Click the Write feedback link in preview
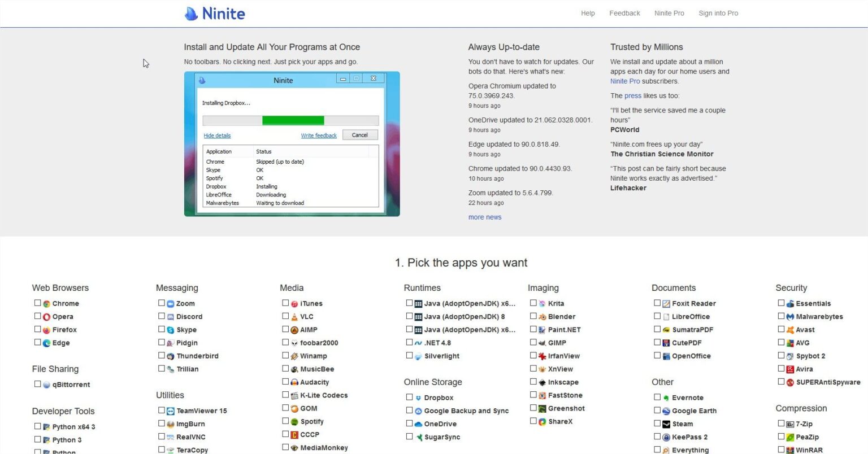The width and height of the screenshot is (868, 454). pos(318,135)
